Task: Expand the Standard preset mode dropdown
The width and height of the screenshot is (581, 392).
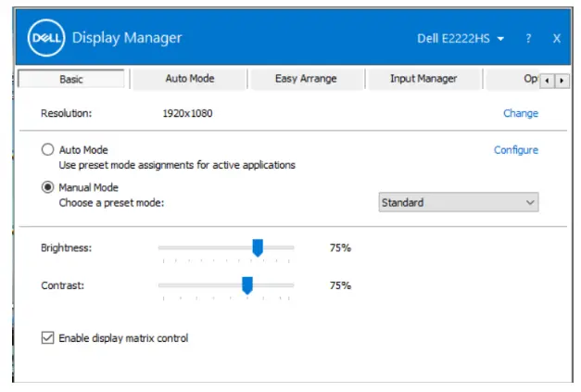Action: tap(459, 202)
